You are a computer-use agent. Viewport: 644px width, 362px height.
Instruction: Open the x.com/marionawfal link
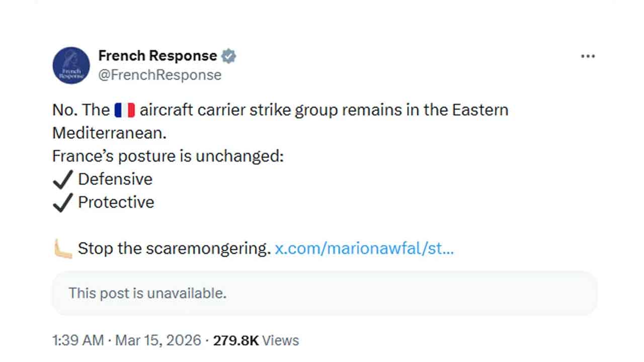(364, 248)
